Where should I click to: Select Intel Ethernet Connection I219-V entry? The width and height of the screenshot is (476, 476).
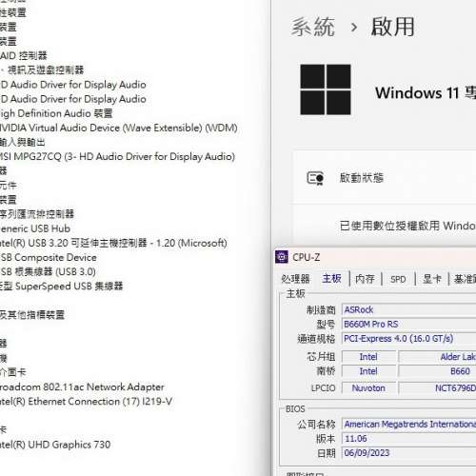pyautogui.click(x=86, y=402)
